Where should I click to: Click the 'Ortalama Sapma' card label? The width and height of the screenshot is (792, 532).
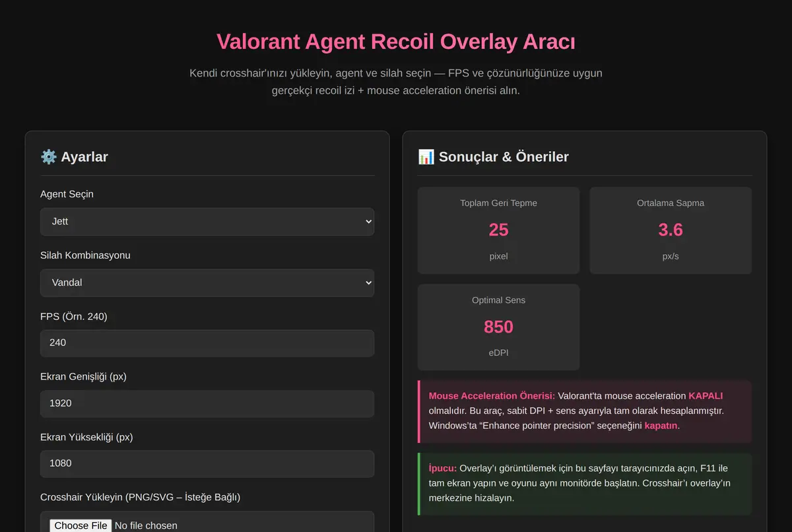(x=671, y=203)
